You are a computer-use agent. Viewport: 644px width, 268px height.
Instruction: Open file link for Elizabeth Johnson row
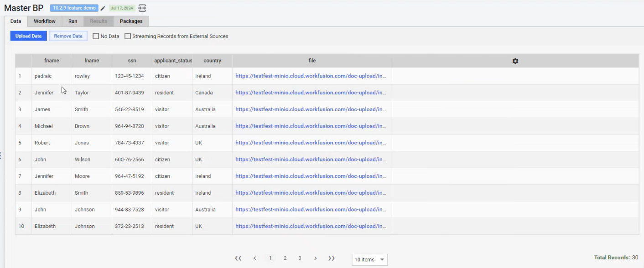tap(311, 226)
